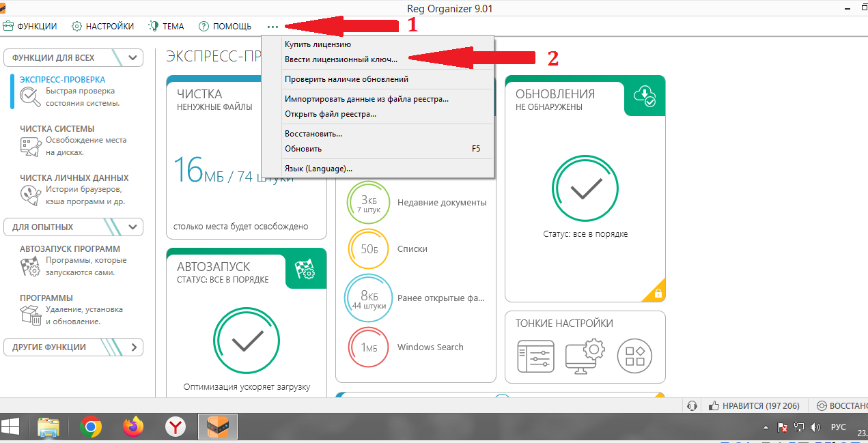
Task: Open the ТЕМА menu
Action: point(166,26)
